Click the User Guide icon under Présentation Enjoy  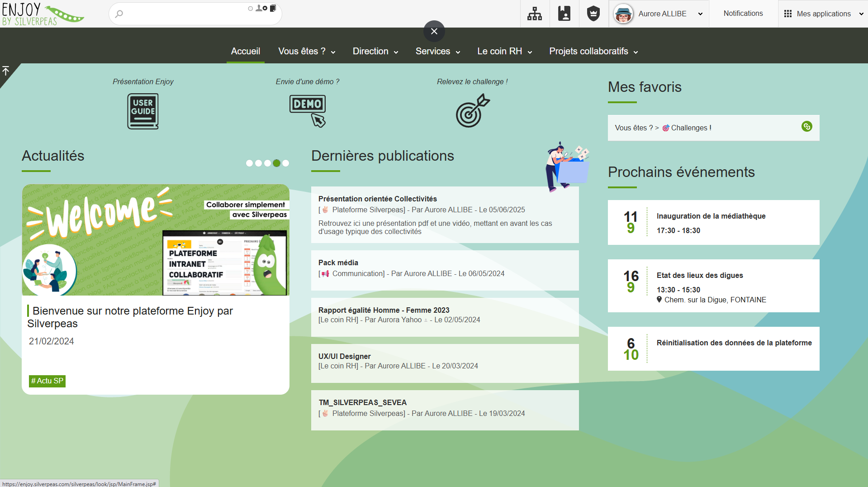143,111
